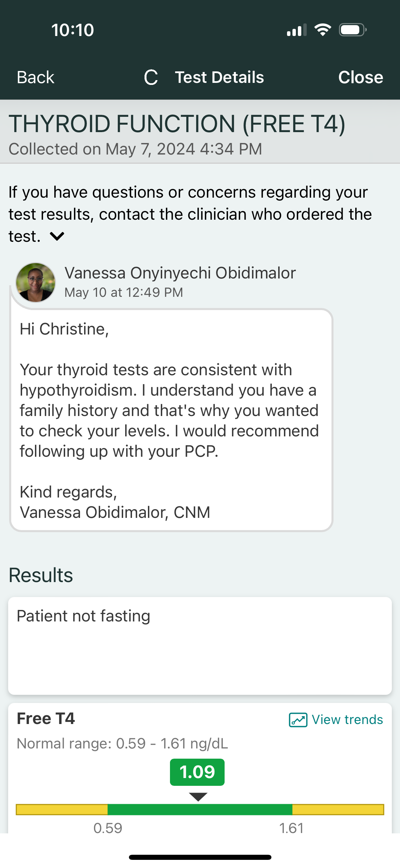The width and height of the screenshot is (400, 868).
Task: Go Back to the previous screen
Action: point(36,77)
